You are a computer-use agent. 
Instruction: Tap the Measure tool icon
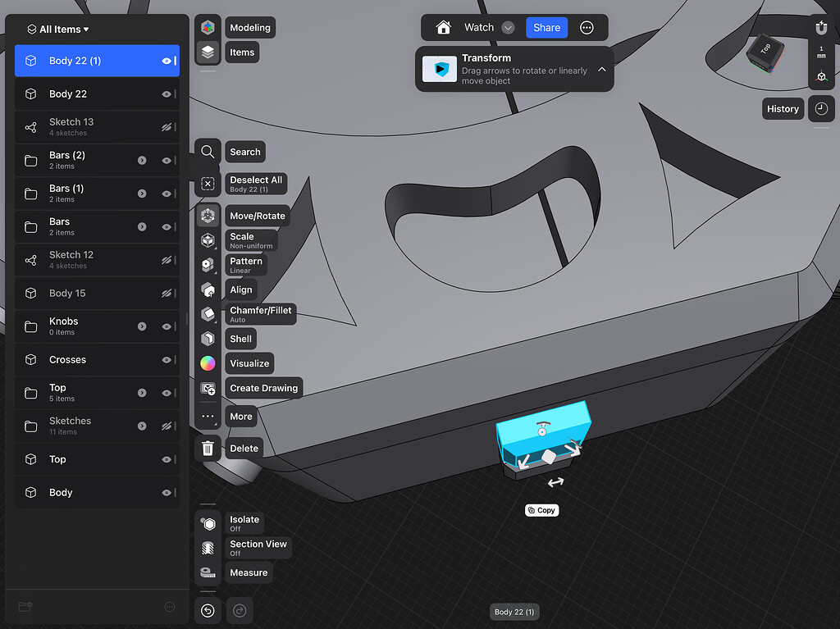click(x=208, y=572)
